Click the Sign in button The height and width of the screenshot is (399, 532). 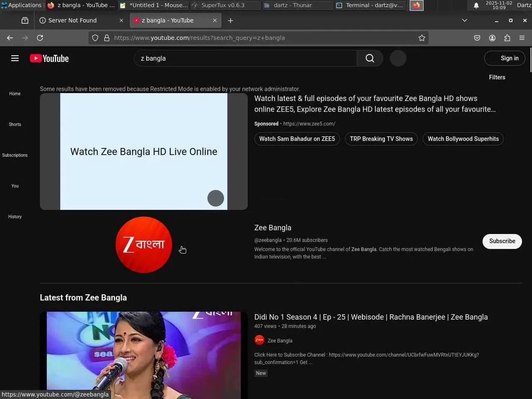(505, 58)
